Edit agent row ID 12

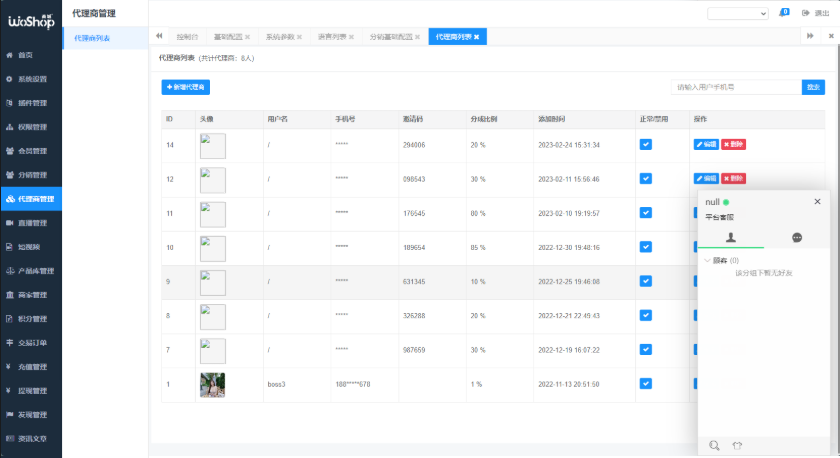pos(706,179)
